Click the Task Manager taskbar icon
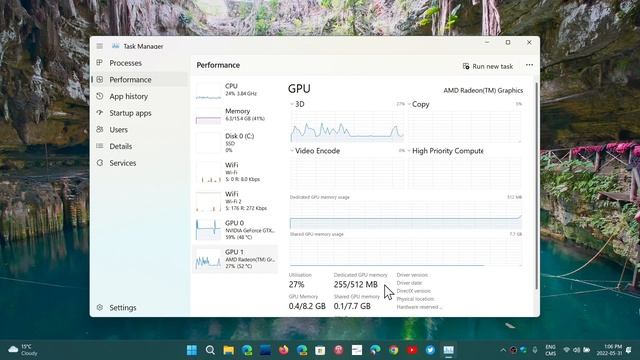Screen dimensions: 640x360 449,350
